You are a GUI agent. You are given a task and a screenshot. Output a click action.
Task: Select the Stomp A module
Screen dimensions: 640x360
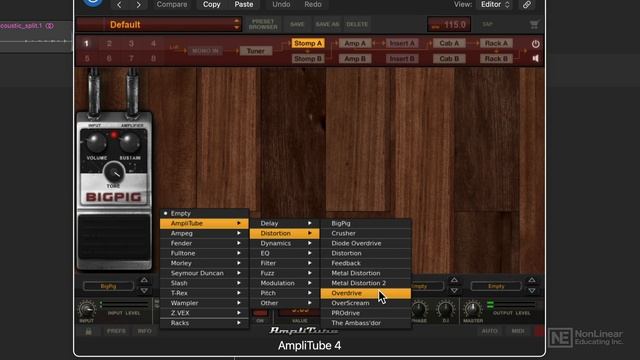(308, 43)
